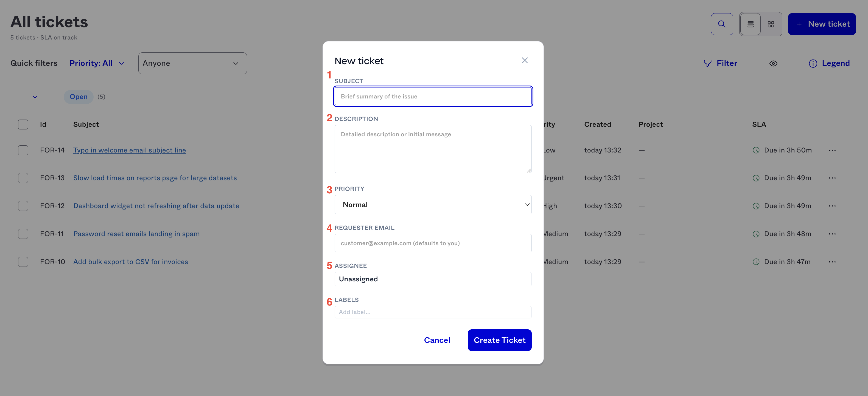Open the Anyone assignee filter dropdown arrow
868x396 pixels.
236,63
